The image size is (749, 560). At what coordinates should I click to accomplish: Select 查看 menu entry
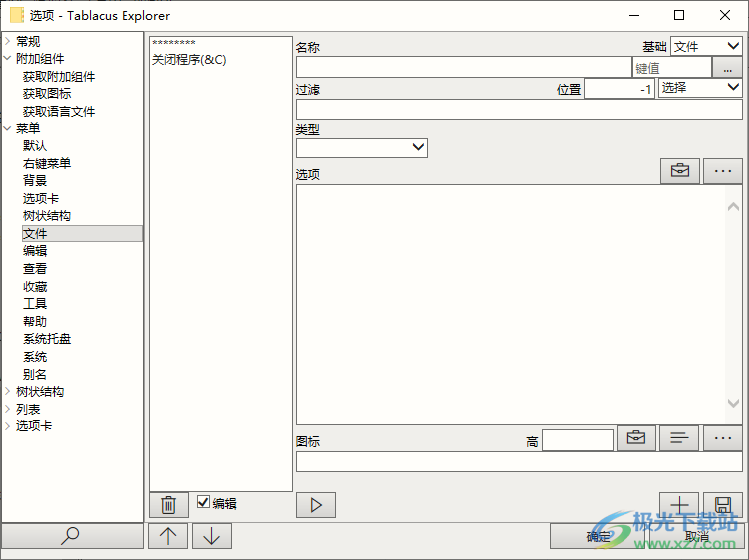(x=35, y=268)
